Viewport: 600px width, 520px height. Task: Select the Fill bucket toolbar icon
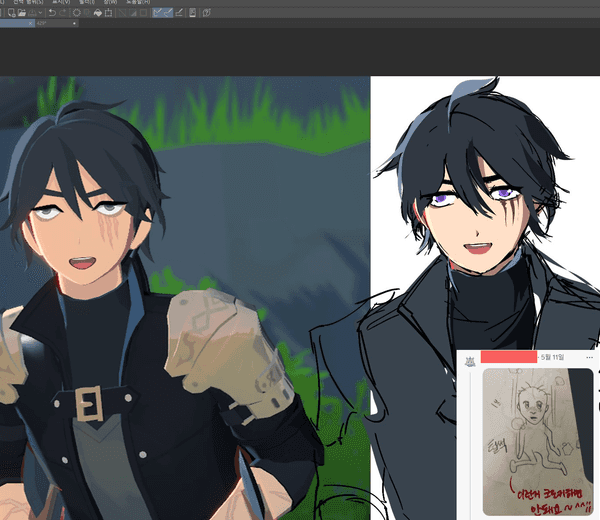click(x=97, y=14)
